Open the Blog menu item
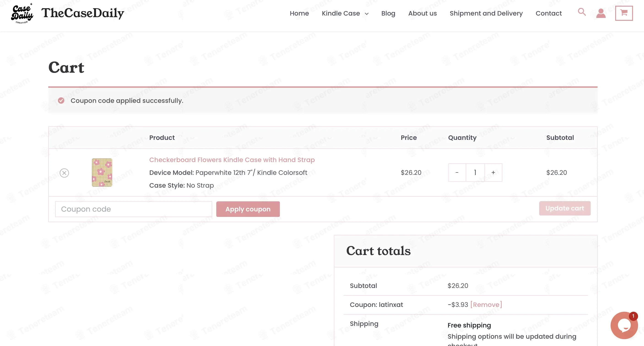This screenshot has height=346, width=644. point(388,13)
